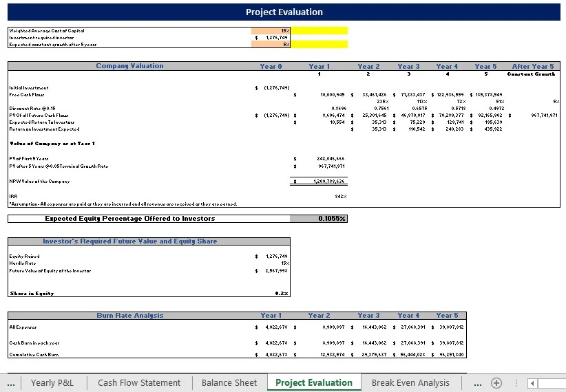Click the add new sheet plus icon
Screen dimensions: 566x392
[x=496, y=383]
